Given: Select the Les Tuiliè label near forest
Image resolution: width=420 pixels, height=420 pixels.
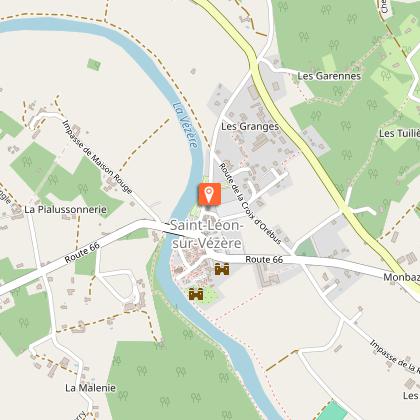Looking at the screenshot, I should coord(399,134).
